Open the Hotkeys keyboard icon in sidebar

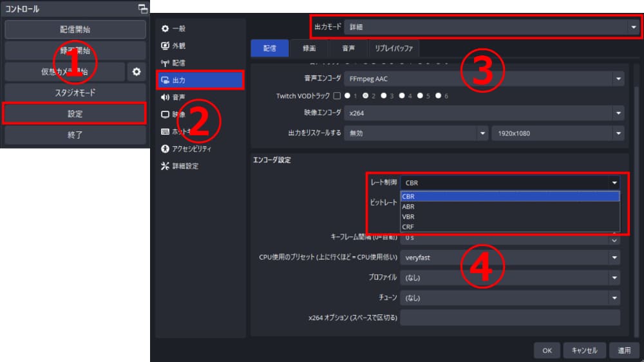(x=165, y=131)
